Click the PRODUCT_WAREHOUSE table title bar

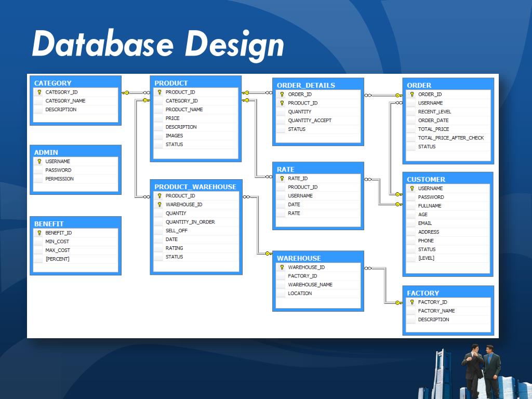pos(196,187)
